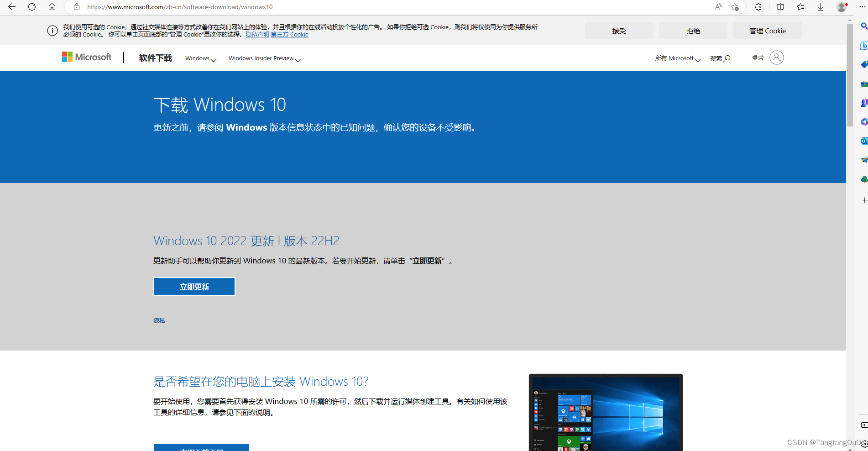868x451 pixels.
Task: Click heading 是否希望在您的电脑上安装 Windows 10?
Action: [x=261, y=381]
